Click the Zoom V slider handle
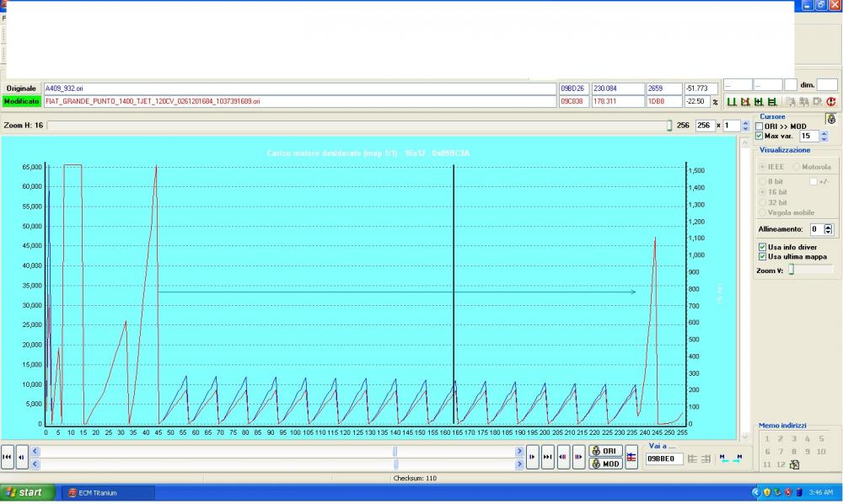The image size is (843, 504). [792, 271]
